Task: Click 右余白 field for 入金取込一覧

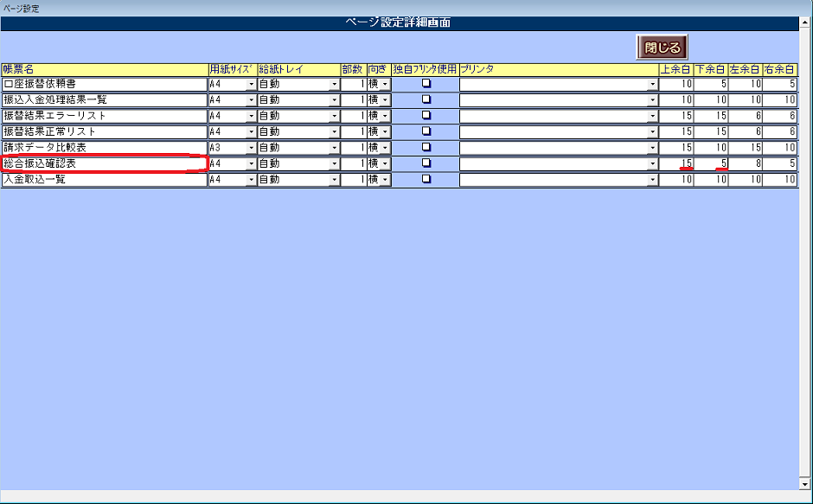Action: click(779, 180)
